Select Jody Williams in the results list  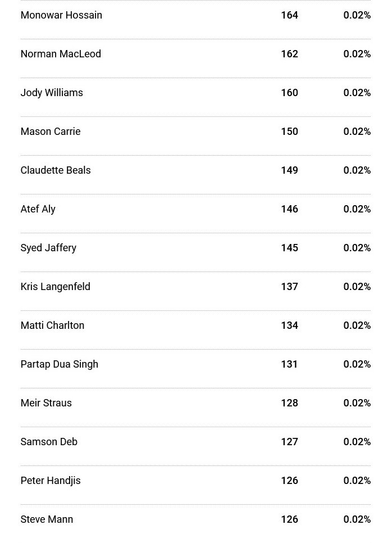(x=52, y=93)
